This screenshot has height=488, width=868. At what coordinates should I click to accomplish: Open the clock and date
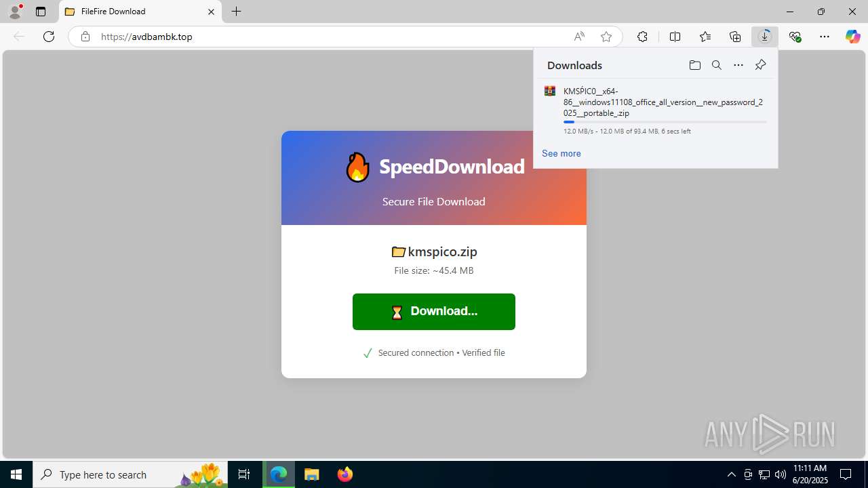pyautogui.click(x=810, y=474)
